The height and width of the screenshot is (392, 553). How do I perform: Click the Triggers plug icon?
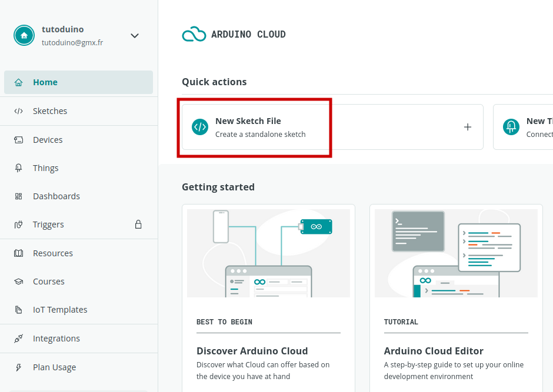click(18, 225)
